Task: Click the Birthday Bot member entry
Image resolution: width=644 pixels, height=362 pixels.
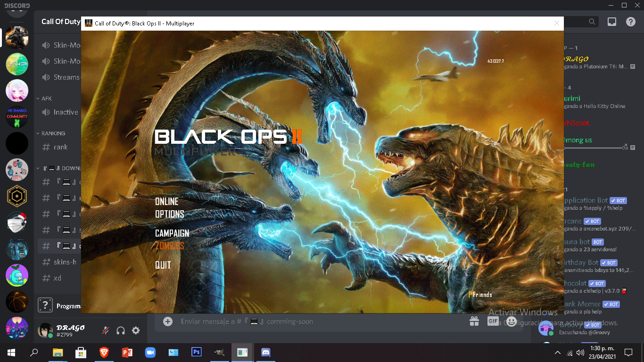Action: [598, 266]
